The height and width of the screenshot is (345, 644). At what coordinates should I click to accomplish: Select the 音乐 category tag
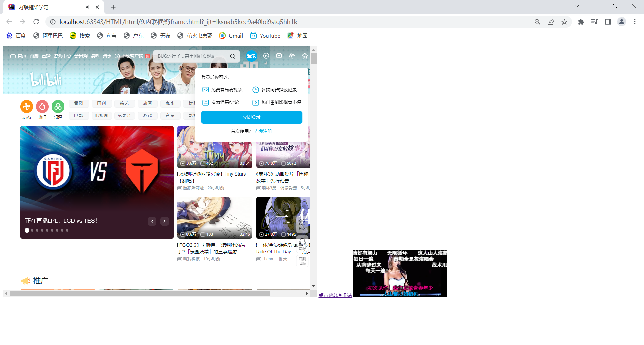[x=170, y=116]
